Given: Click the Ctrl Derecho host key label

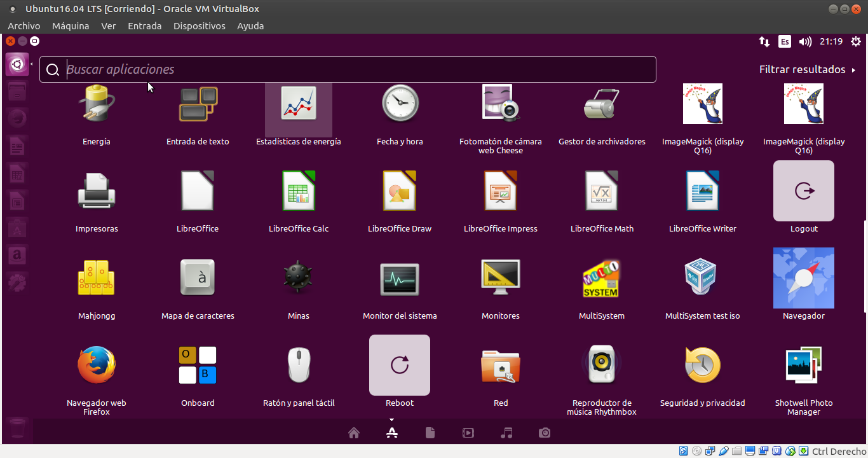Looking at the screenshot, I should tap(839, 451).
